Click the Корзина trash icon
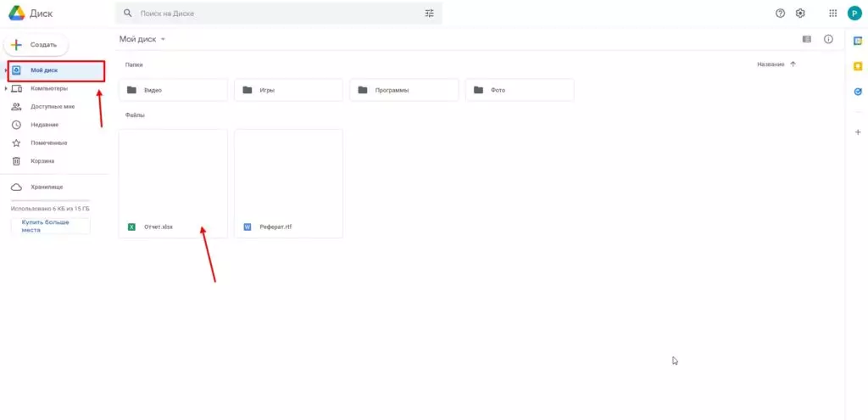 17,161
